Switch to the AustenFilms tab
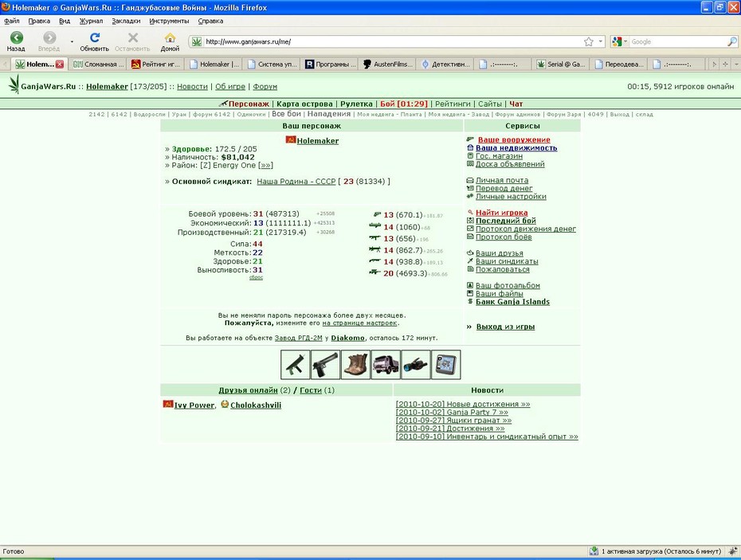Image resolution: width=741 pixels, height=560 pixels. point(387,65)
